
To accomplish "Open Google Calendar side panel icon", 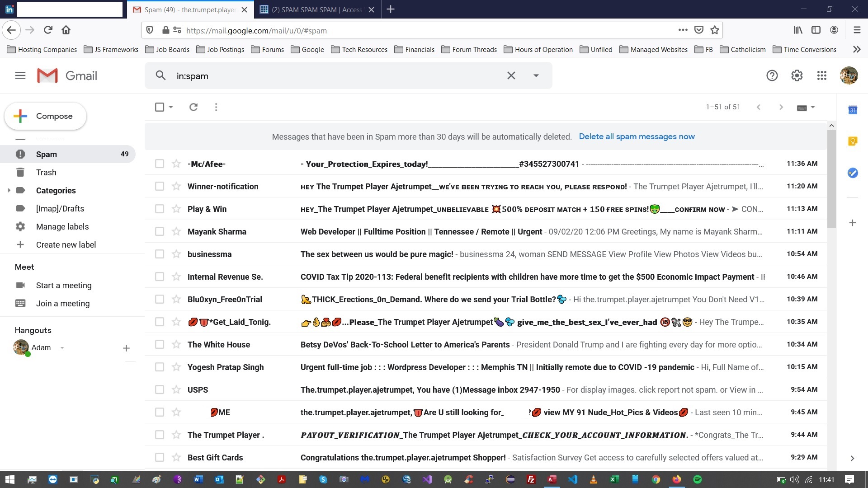I will tap(852, 110).
